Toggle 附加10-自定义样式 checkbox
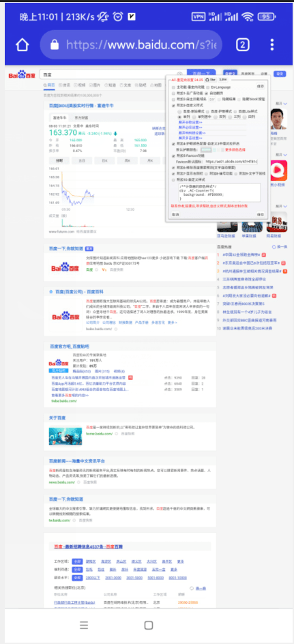The image size is (294, 644). [x=173, y=180]
